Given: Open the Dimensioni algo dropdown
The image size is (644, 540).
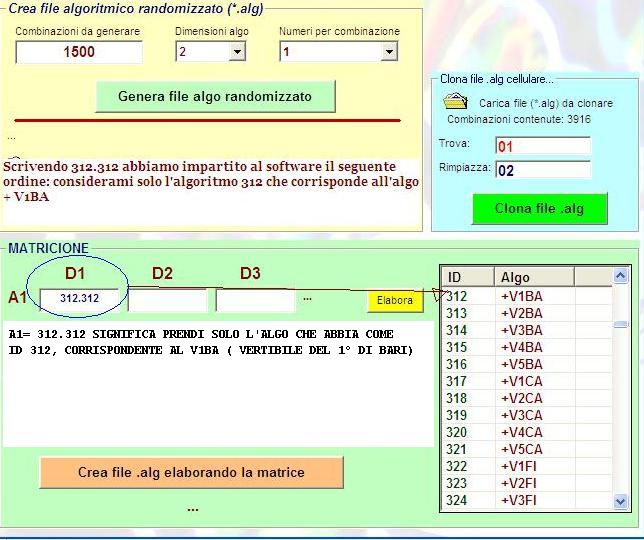Looking at the screenshot, I should pos(237,52).
